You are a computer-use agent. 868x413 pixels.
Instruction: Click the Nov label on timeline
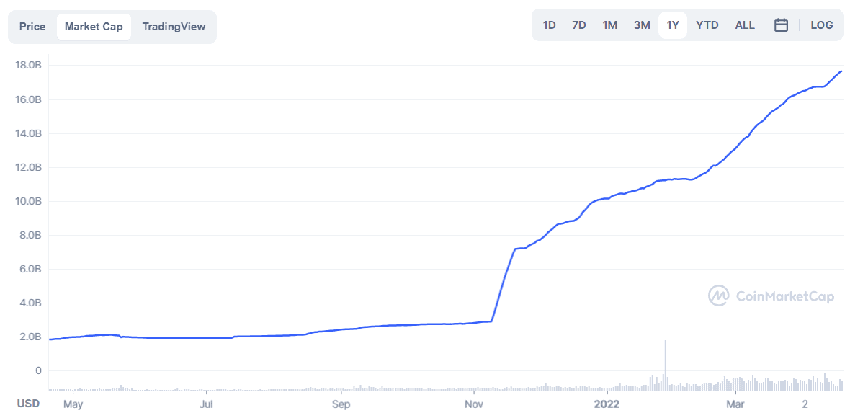(x=474, y=403)
